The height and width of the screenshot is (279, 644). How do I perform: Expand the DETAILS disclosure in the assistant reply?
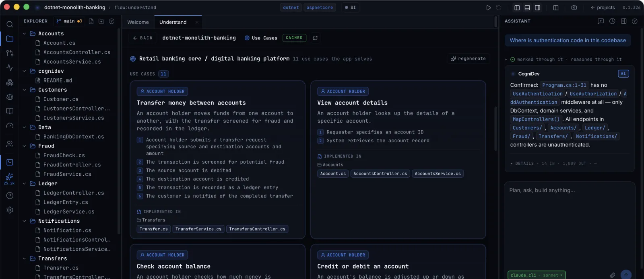click(x=522, y=164)
